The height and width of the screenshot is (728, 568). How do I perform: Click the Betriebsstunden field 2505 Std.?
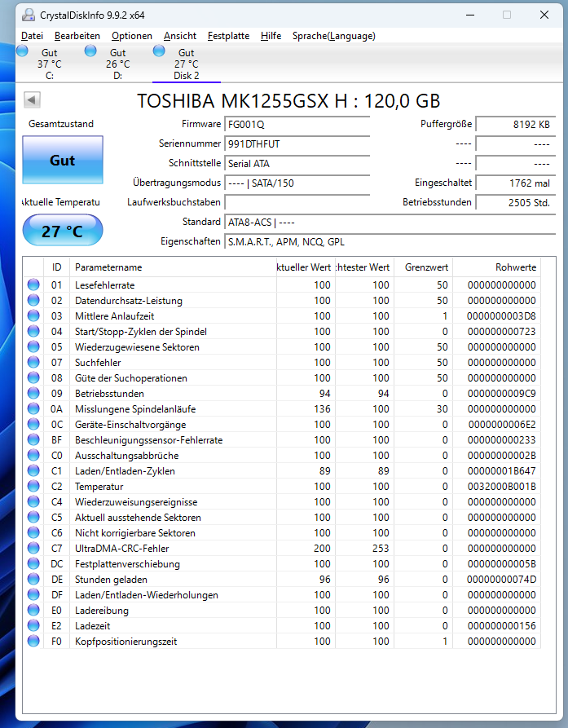coord(516,202)
